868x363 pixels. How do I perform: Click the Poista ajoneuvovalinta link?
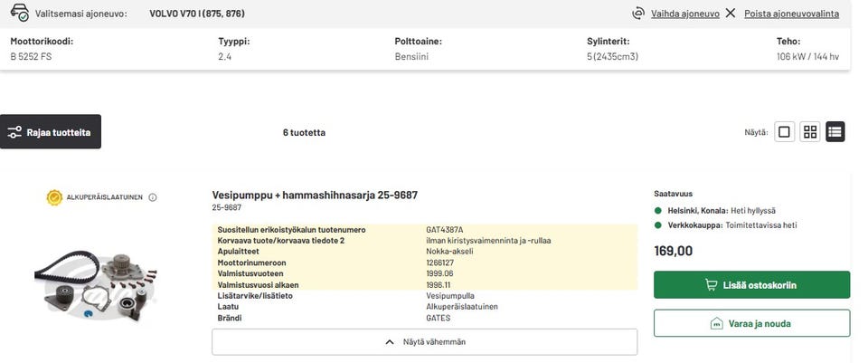[791, 14]
